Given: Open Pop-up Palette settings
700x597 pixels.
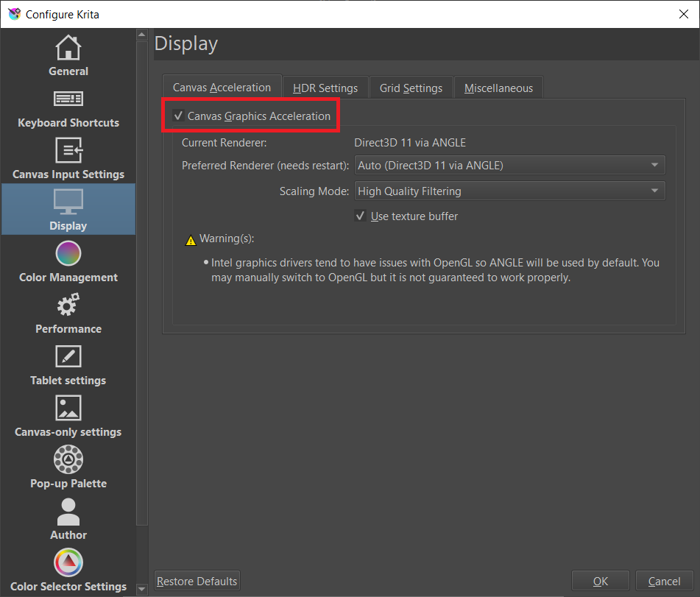Looking at the screenshot, I should point(68,468).
